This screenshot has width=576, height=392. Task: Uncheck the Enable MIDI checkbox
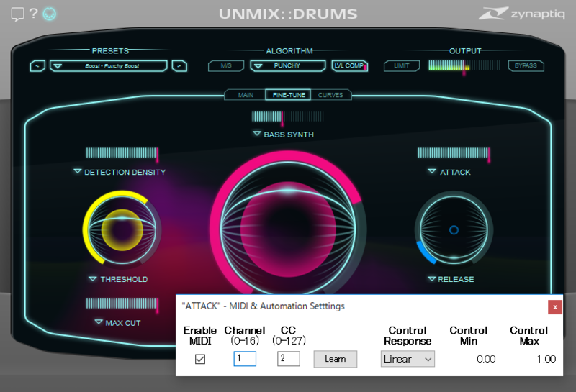click(x=200, y=359)
